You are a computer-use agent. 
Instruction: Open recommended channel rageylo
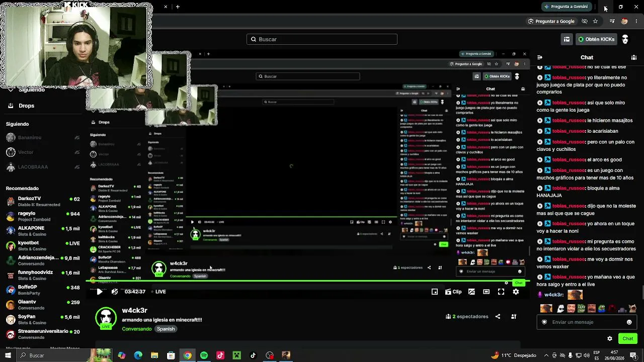[x=42, y=216]
